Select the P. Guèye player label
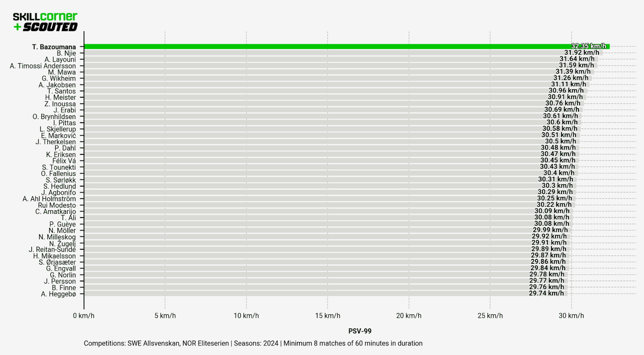 click(x=62, y=224)
